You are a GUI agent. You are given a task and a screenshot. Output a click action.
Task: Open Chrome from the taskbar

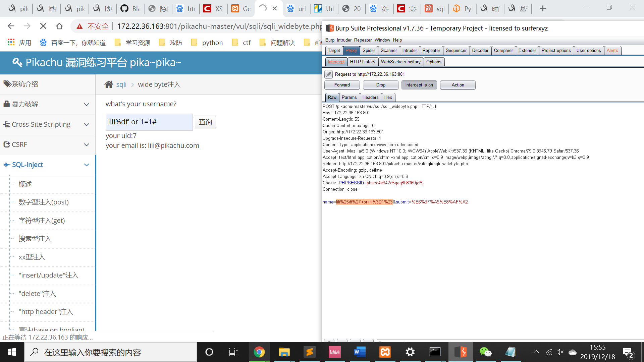point(259,352)
